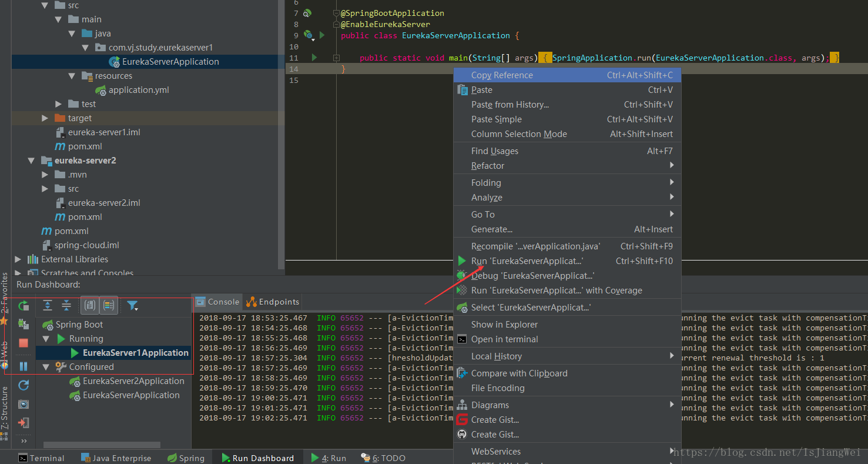Viewport: 868px width, 464px height.
Task: Choose Open in terminal
Action: (568, 339)
